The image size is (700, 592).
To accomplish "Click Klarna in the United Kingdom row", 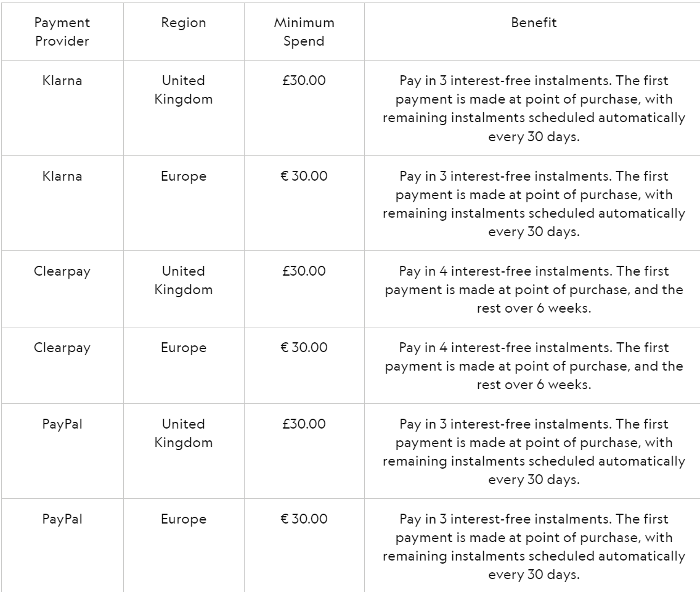I will pos(62,81).
